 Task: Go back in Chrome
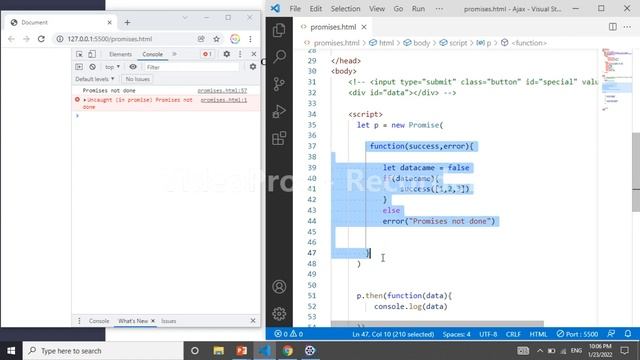click(x=11, y=39)
